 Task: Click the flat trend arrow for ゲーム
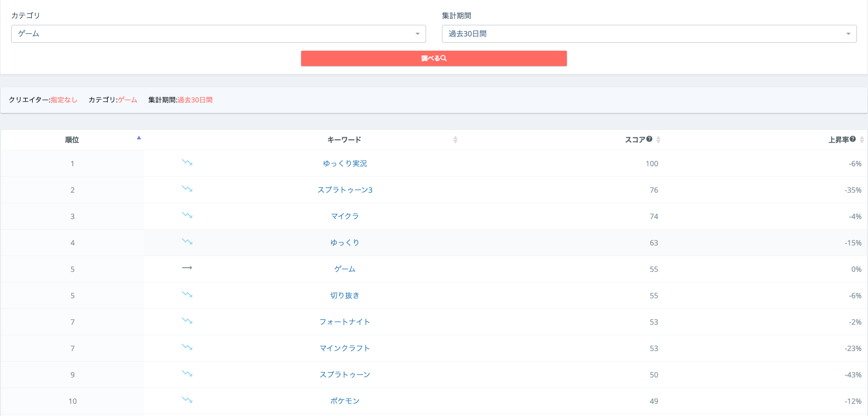pos(187,268)
